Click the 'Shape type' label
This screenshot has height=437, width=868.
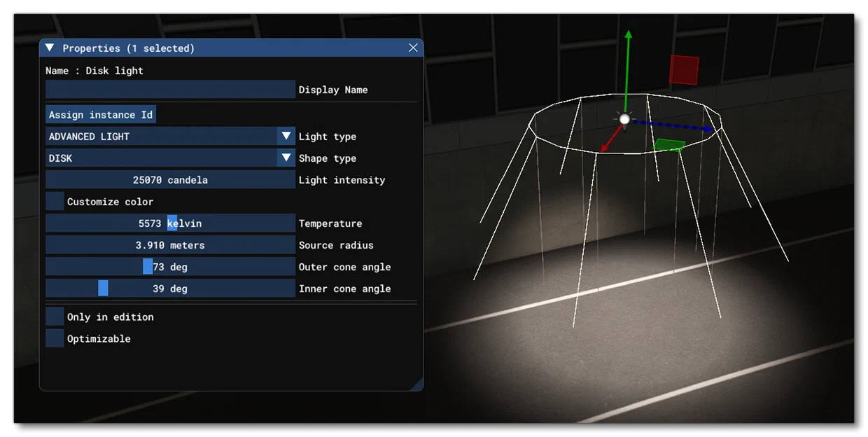point(328,158)
